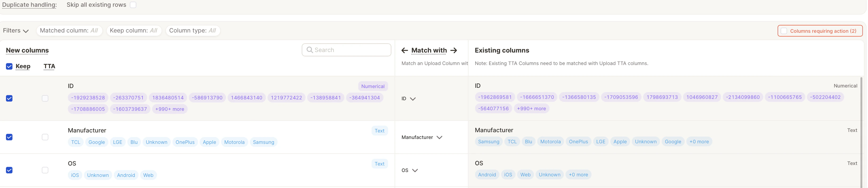Click the 1466843140 value chip
This screenshot has width=868, height=188.
point(247,97)
